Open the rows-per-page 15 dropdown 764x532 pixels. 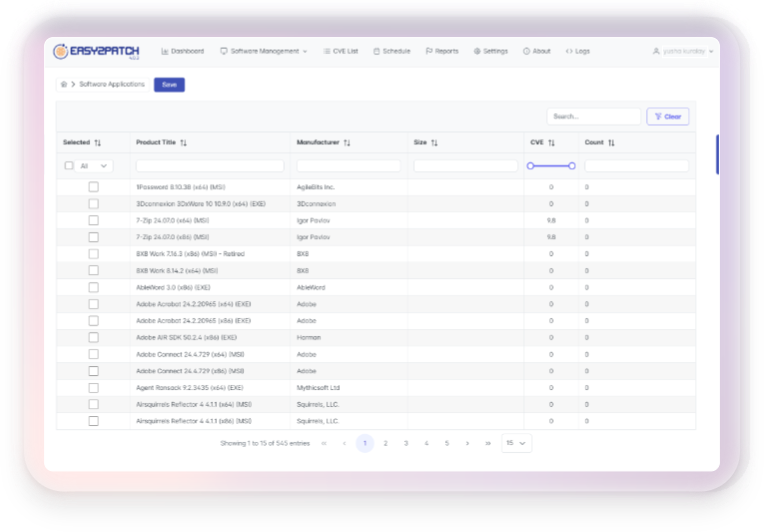pos(516,443)
